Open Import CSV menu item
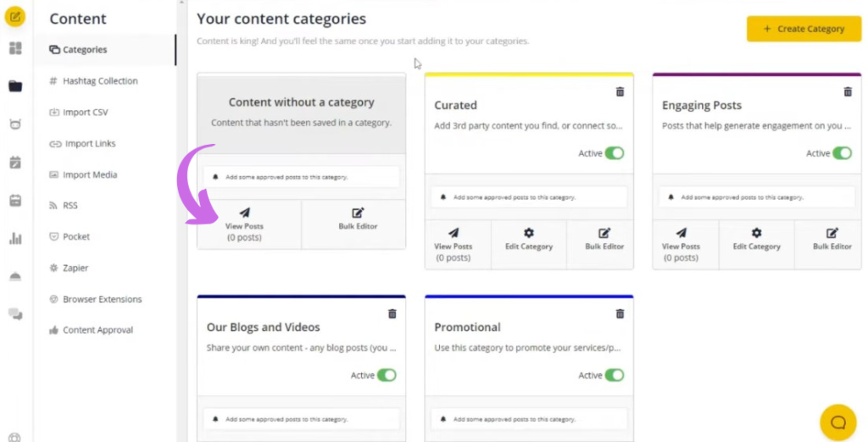 click(79, 113)
